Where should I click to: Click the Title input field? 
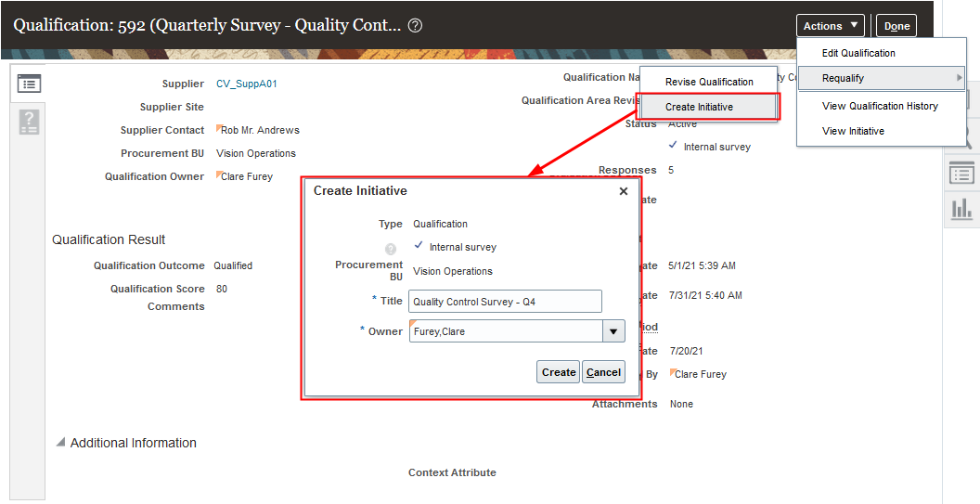505,302
